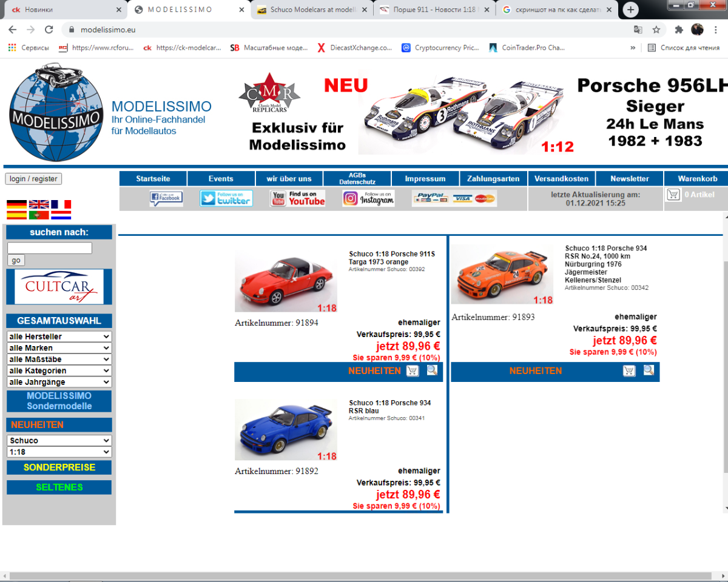Go back to the previous page
Viewport: 728px width, 582px height.
[x=13, y=30]
